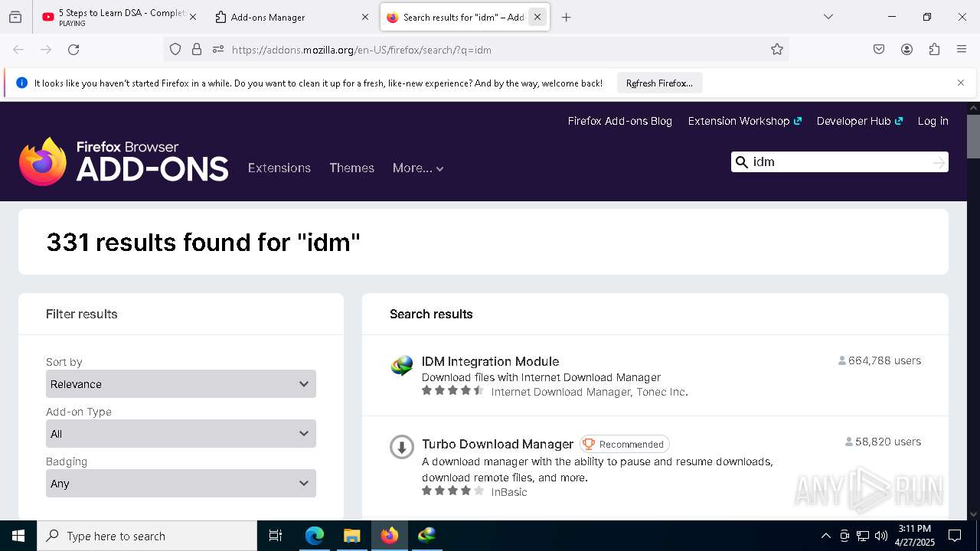Image resolution: width=980 pixels, height=551 pixels.
Task: Click the Windows taskbar search box
Action: [147, 536]
